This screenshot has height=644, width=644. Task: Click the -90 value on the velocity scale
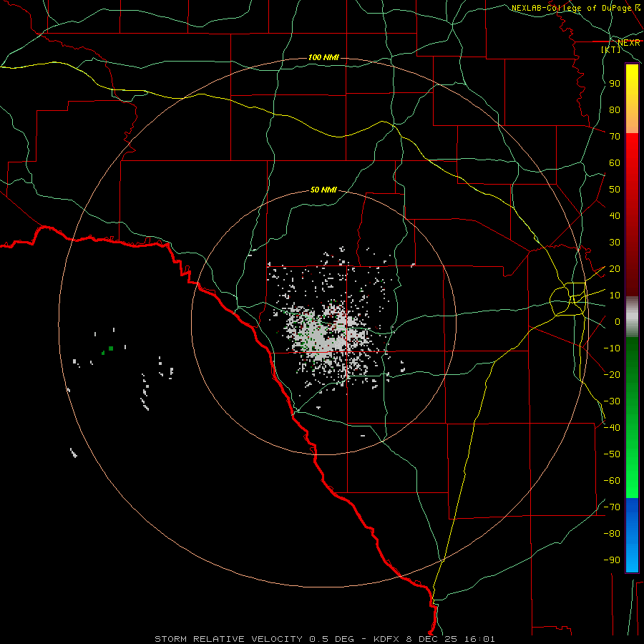click(x=612, y=560)
